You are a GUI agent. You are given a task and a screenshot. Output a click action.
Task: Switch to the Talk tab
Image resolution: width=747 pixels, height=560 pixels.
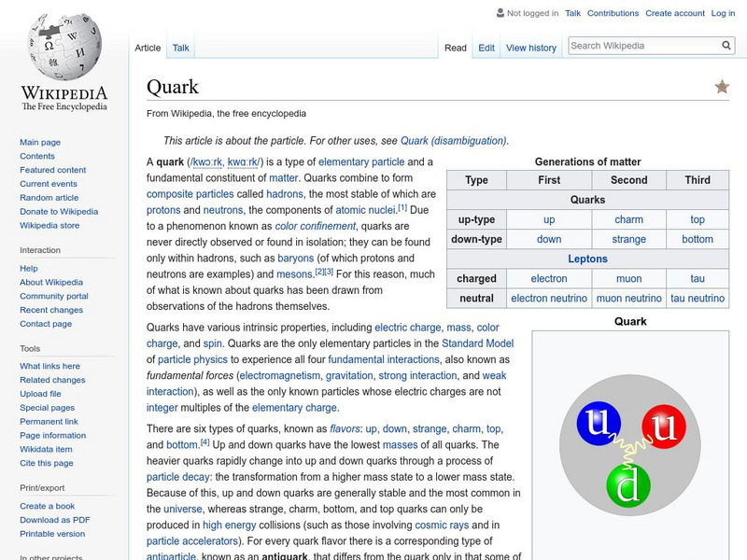[180, 48]
